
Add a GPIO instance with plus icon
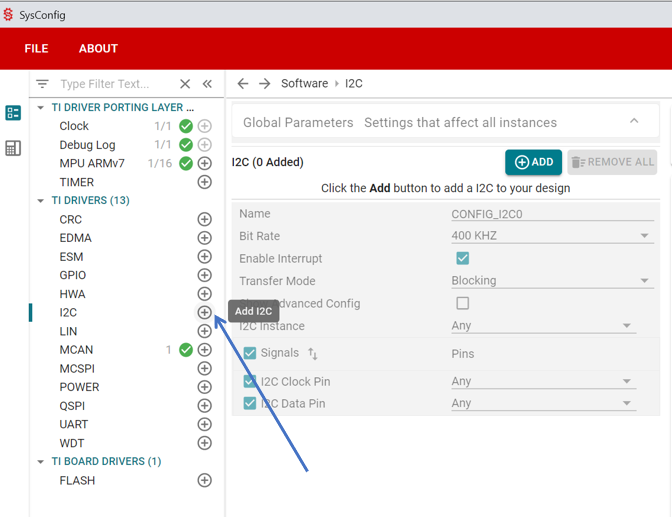coord(204,276)
